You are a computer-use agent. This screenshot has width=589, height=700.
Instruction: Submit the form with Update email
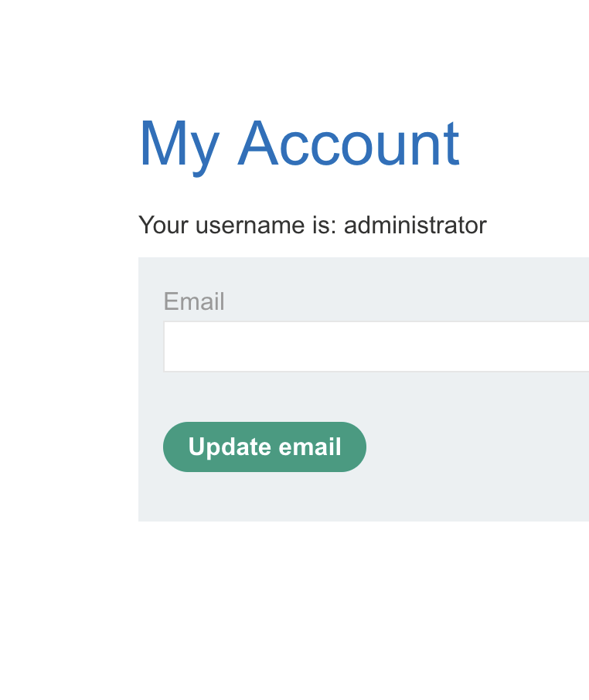click(264, 447)
